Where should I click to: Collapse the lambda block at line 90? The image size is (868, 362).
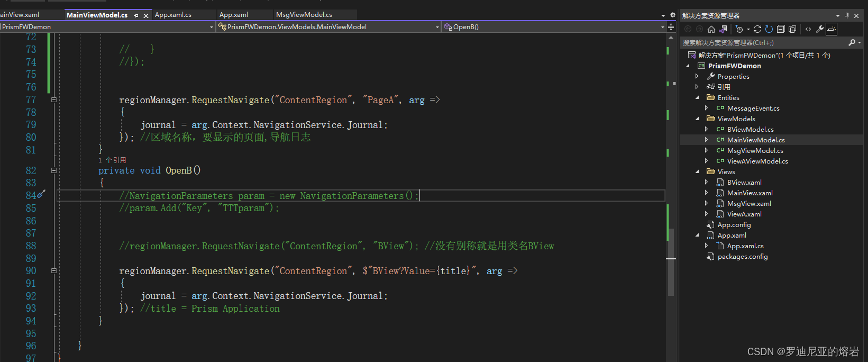[54, 270]
